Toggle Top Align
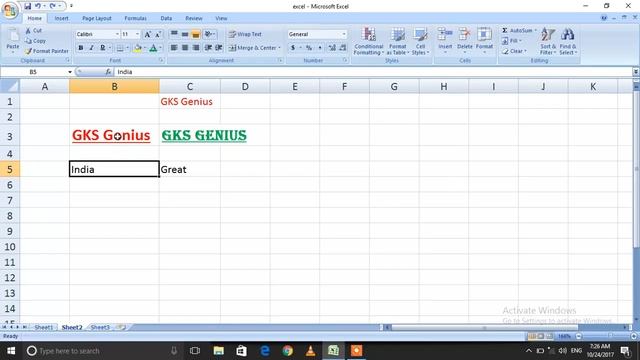 click(174, 34)
